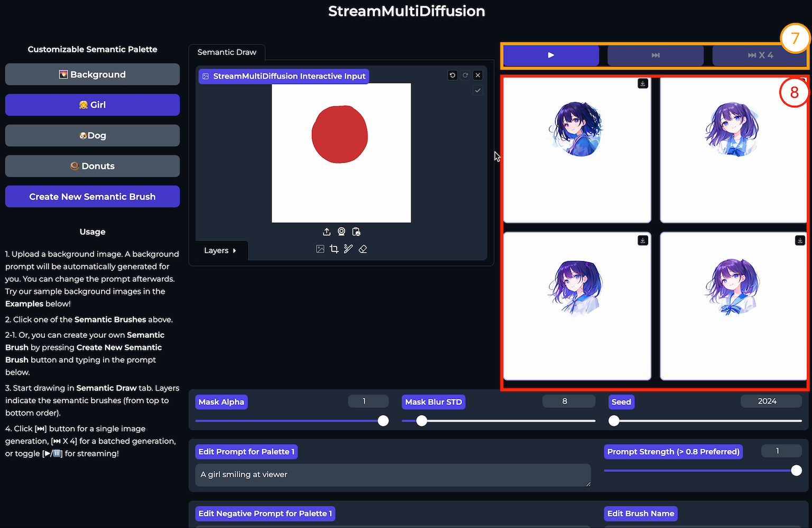Click the StreamMultiDiffusion page title
812x528 pixels.
[x=407, y=11]
